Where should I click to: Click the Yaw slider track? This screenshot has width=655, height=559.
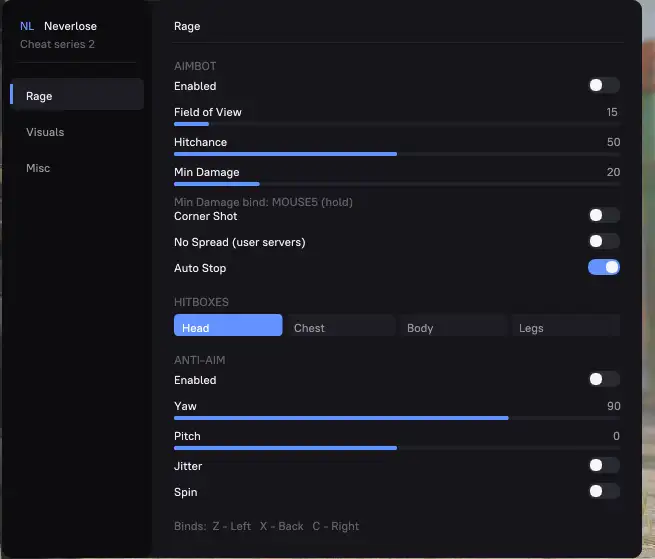coord(397,418)
